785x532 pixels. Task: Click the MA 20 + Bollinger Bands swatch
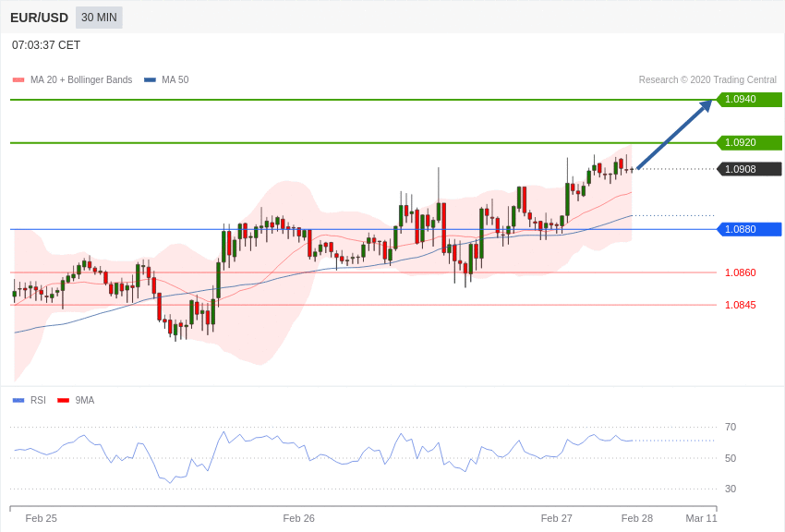(x=18, y=80)
